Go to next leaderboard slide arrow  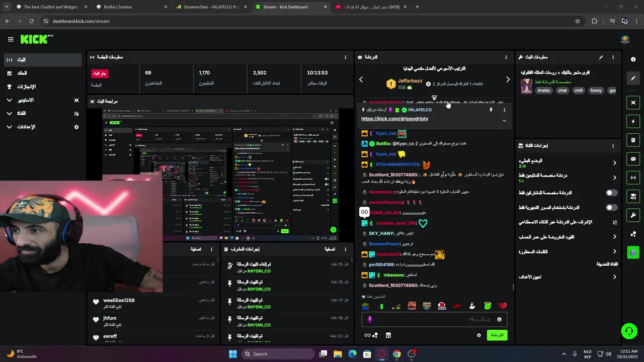click(508, 79)
